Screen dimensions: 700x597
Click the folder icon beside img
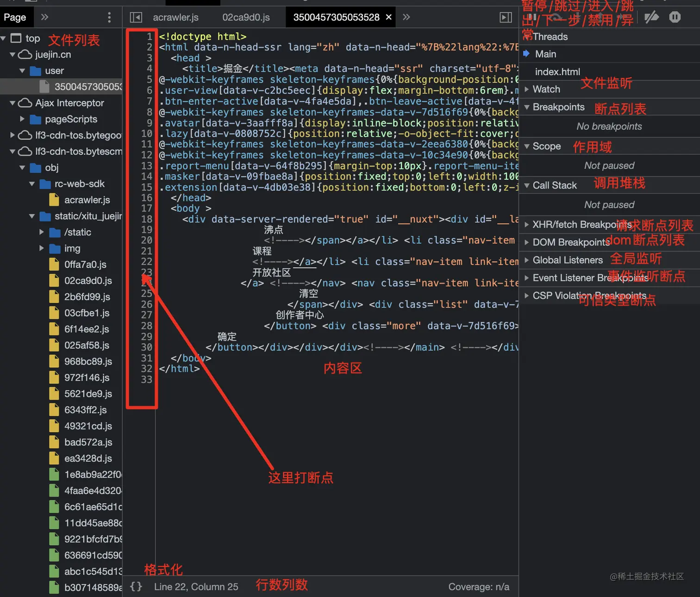click(x=55, y=249)
